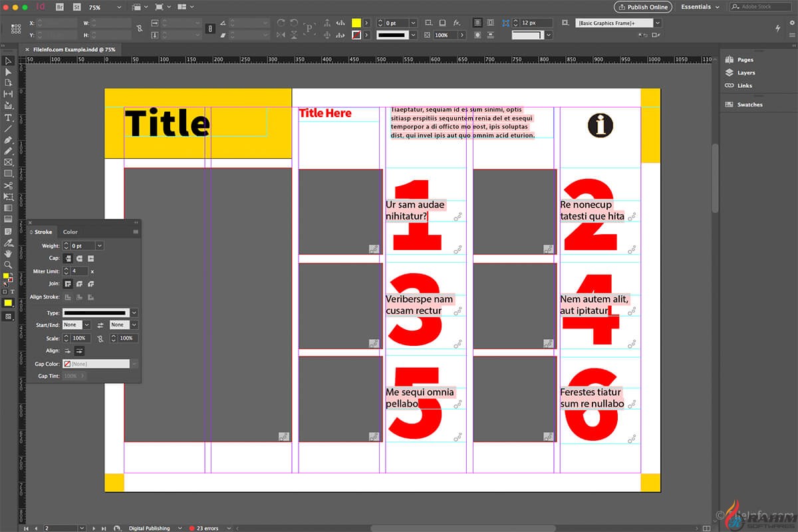Image resolution: width=798 pixels, height=532 pixels.
Task: Open the Basic Graphics Frame style dropdown
Action: coord(658,23)
